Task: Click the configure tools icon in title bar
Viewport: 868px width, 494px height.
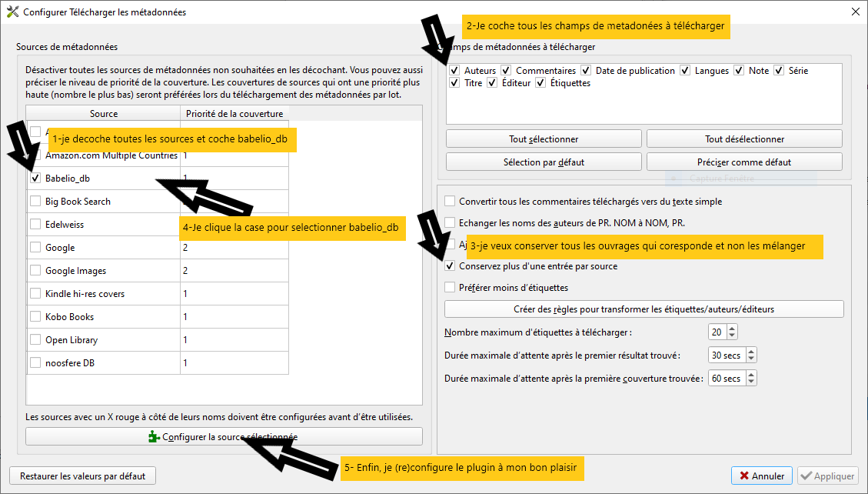Action: click(x=12, y=12)
